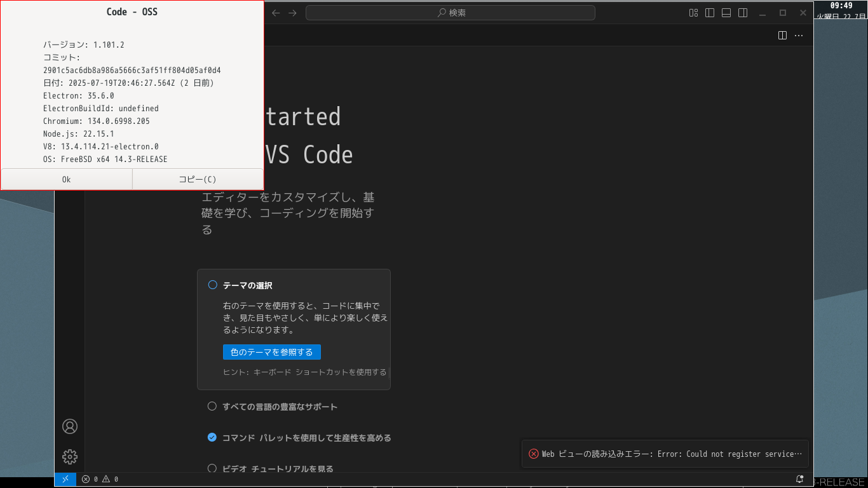
Task: Toggle the primary side bar layout icon
Action: pos(710,13)
